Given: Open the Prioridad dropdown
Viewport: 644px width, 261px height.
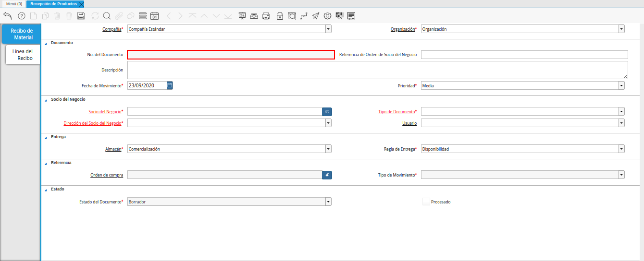Looking at the screenshot, I should [x=621, y=86].
